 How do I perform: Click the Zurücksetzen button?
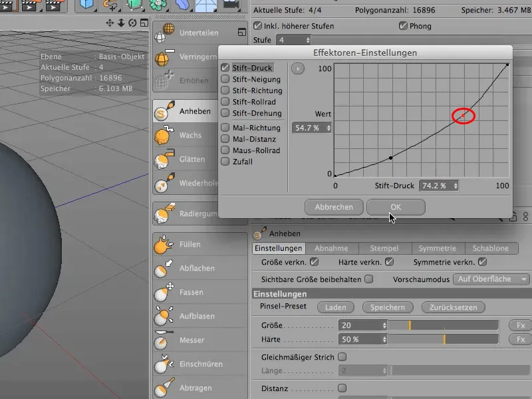(x=454, y=307)
